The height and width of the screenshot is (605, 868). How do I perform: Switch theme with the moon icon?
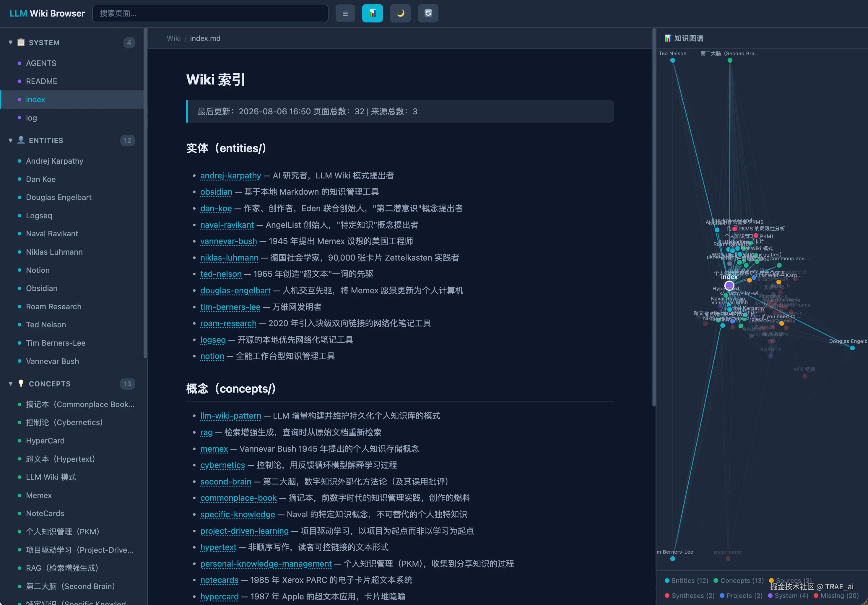click(400, 14)
